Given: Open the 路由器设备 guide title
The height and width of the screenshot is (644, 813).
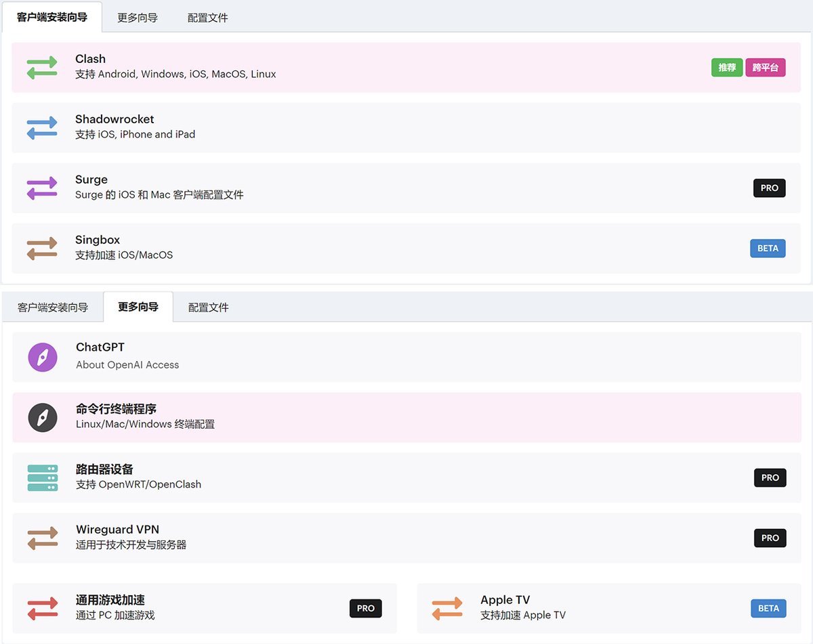Looking at the screenshot, I should click(x=105, y=469).
